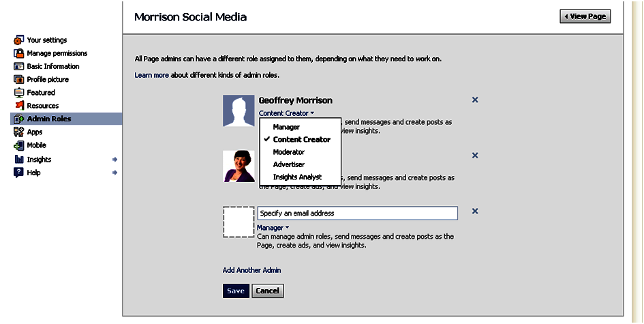The height and width of the screenshot is (324, 644).
Task: Click the Manage permissions lock icon
Action: 18,53
